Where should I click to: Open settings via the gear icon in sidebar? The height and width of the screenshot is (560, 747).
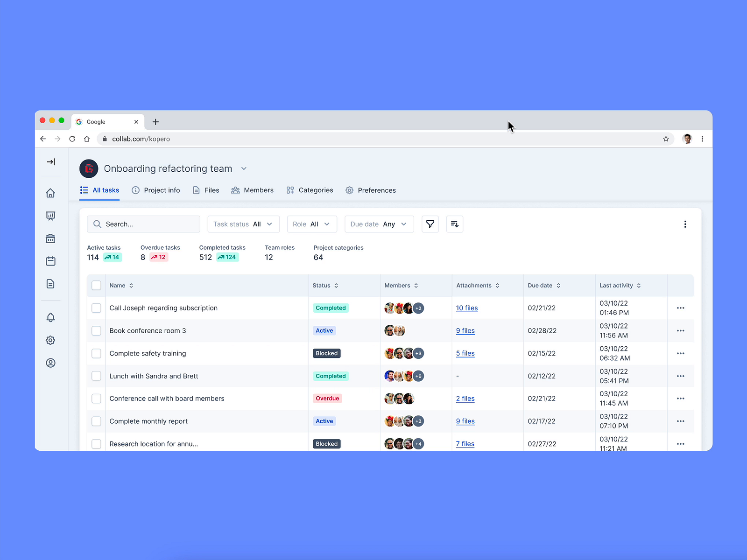50,340
